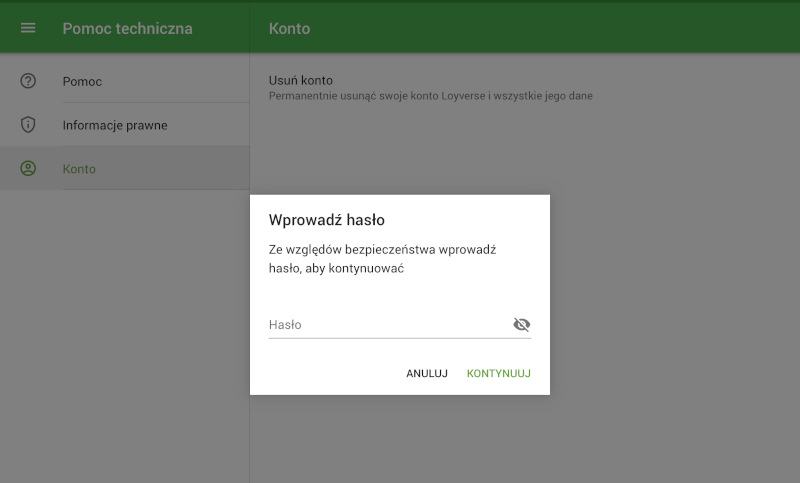Click the 'Ze względów bezpieczeństwa' dialog message
Image resolution: width=800 pixels, height=483 pixels.
coord(383,259)
